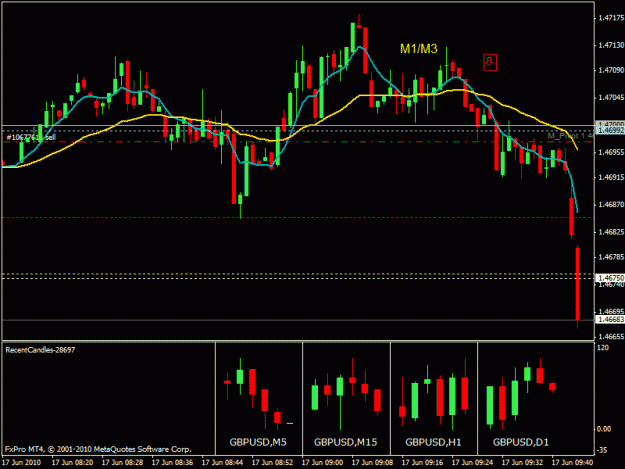This screenshot has height=469, width=625.
Task: Click the 1.46695 price scale value
Action: 611,311
